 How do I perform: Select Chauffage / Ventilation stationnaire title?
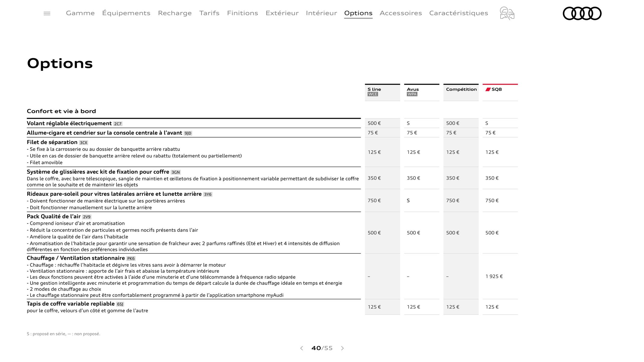point(76,258)
